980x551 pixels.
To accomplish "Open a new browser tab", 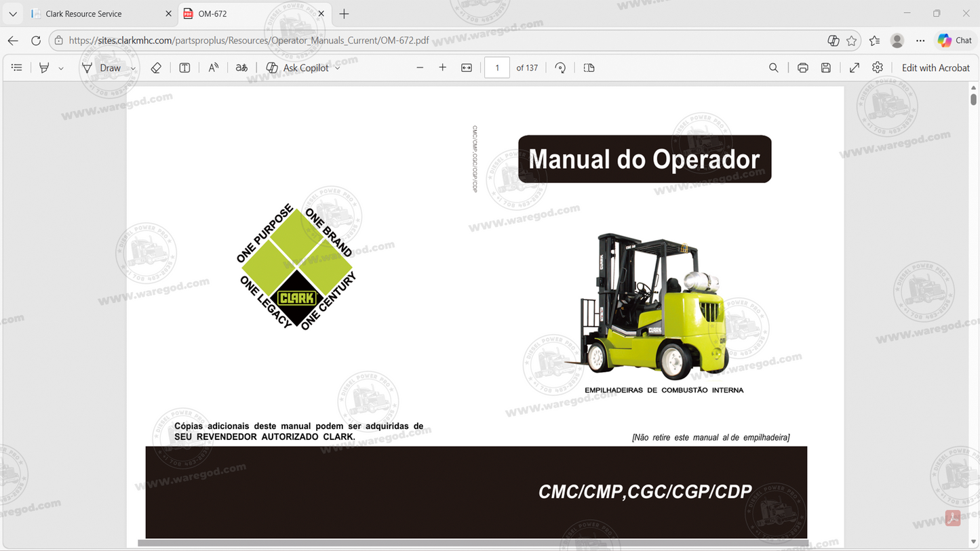I will pos(345,14).
